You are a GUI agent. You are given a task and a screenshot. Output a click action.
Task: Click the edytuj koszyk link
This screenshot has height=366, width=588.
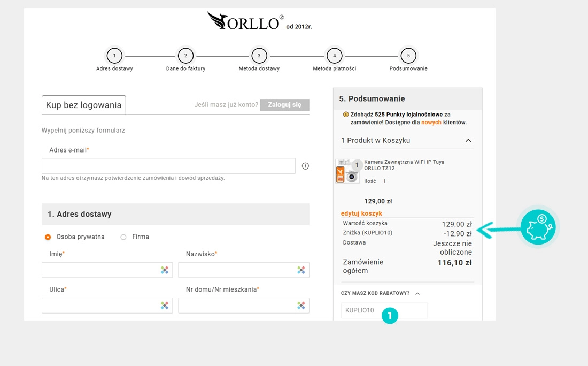[361, 213]
